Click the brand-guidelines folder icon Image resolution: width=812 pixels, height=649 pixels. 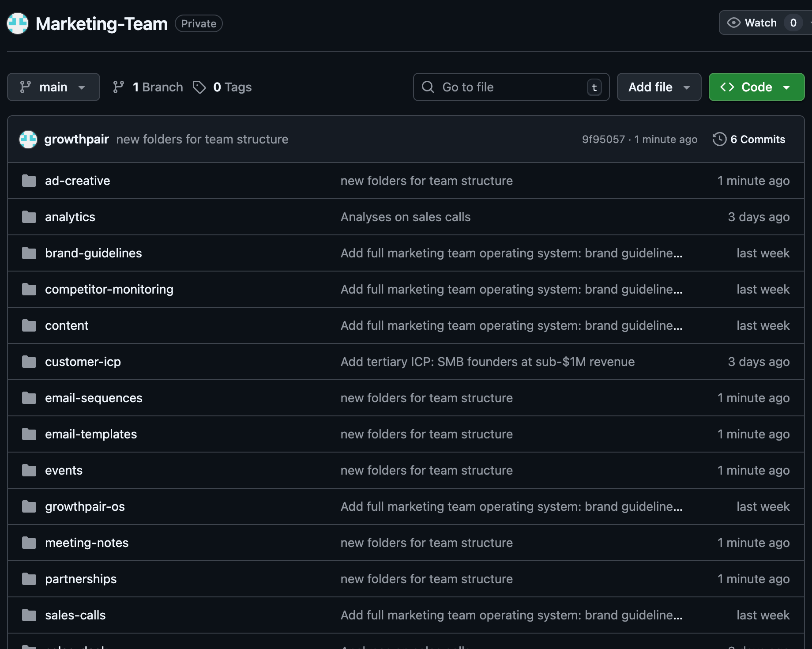[x=29, y=253]
